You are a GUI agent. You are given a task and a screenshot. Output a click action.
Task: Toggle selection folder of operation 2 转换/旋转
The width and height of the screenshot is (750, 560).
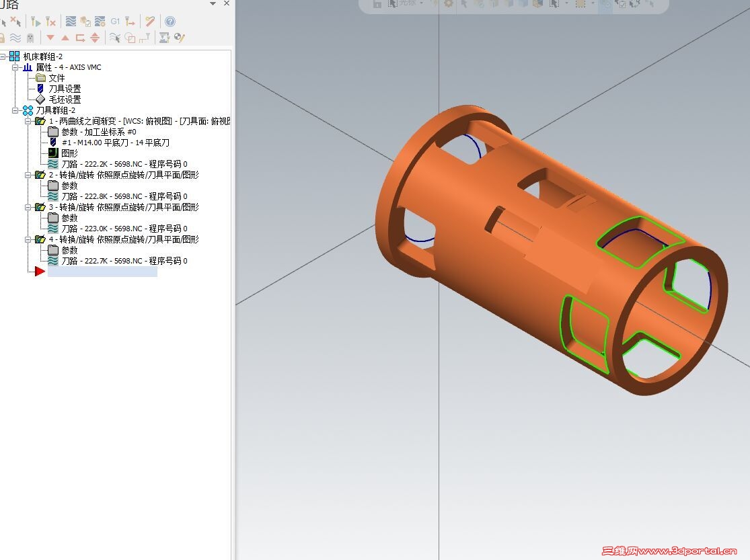click(x=40, y=175)
